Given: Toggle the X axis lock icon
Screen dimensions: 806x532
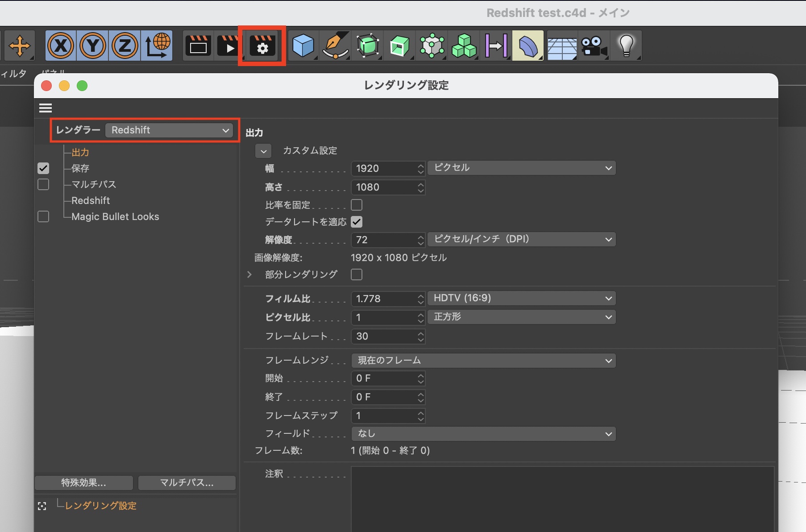Looking at the screenshot, I should 61,46.
